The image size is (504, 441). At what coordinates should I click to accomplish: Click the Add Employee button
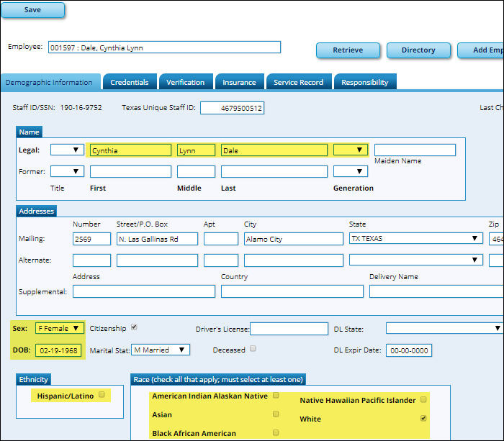pyautogui.click(x=481, y=50)
